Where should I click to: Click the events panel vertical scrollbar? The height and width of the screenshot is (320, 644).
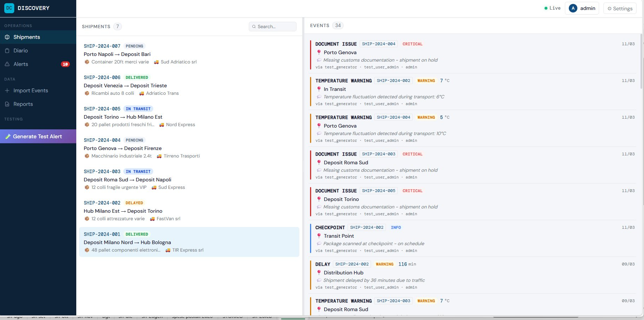(x=642, y=61)
